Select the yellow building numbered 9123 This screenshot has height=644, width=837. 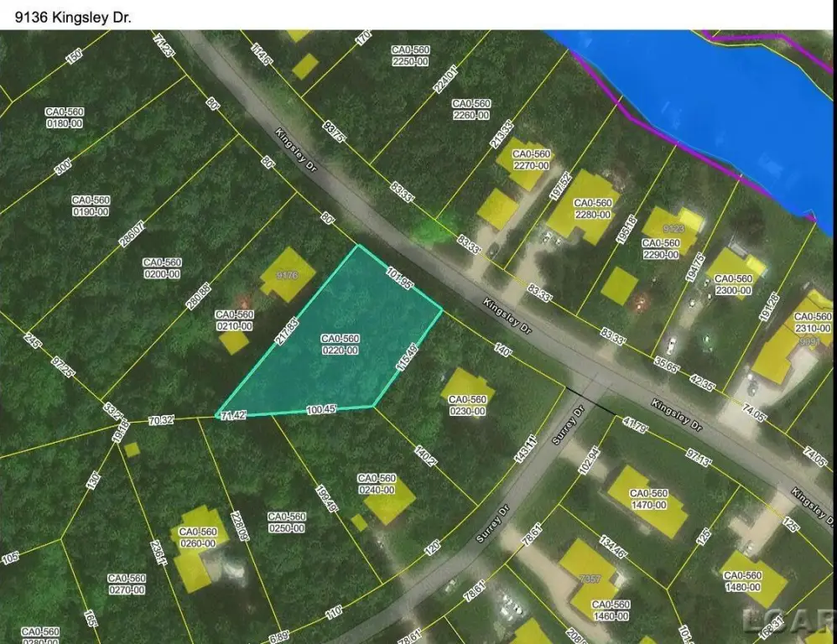[x=670, y=227]
